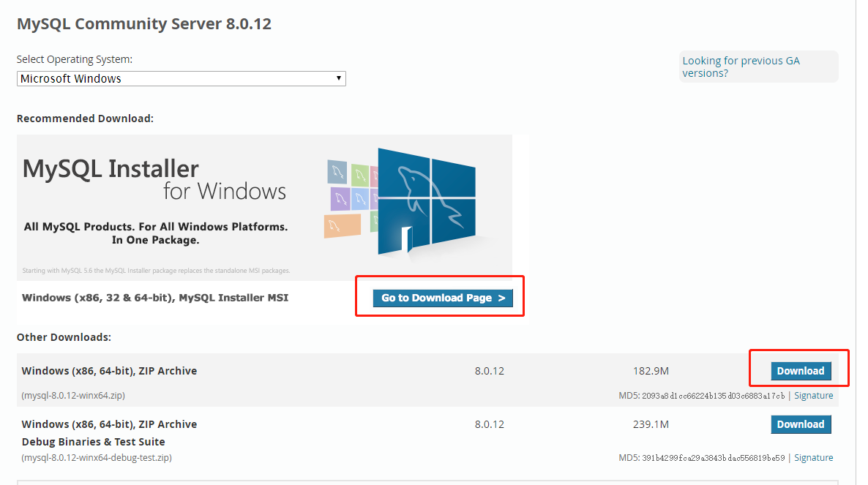The width and height of the screenshot is (868, 485).
Task: Download the Debug Binaries & Test Suite archive
Action: point(801,424)
